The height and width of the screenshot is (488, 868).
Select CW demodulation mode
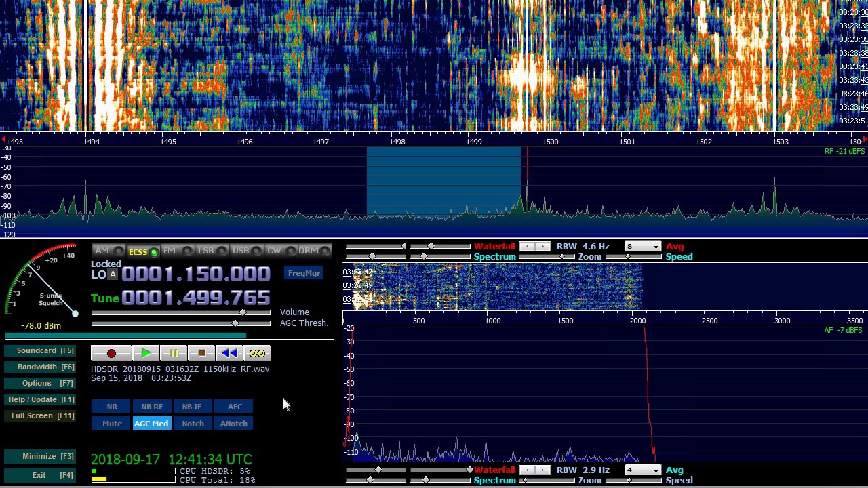(x=281, y=251)
